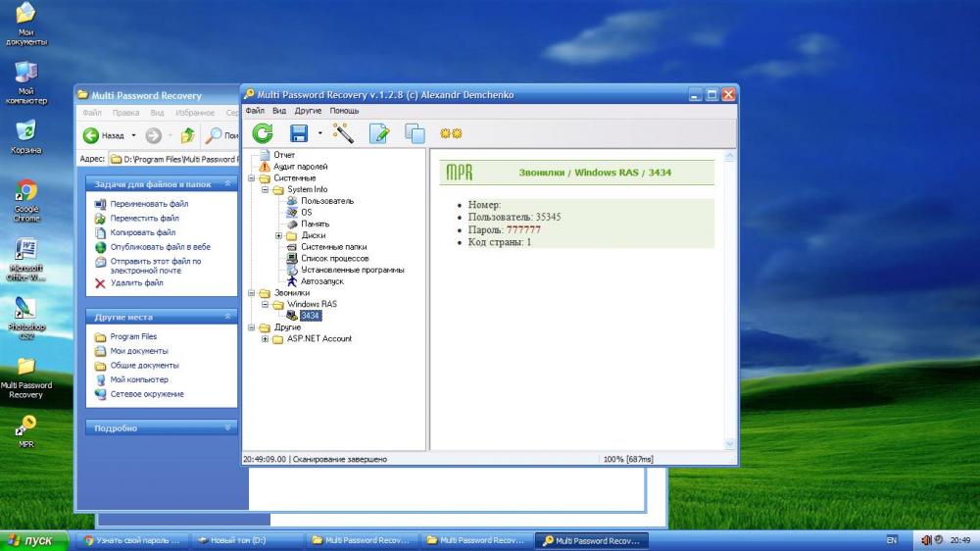The image size is (980, 551).
Task: Open the Помощь menu
Action: tap(344, 111)
